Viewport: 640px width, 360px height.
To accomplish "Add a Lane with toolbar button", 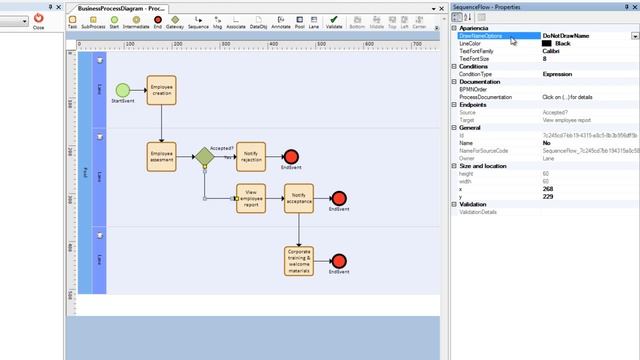I will tap(313, 22).
